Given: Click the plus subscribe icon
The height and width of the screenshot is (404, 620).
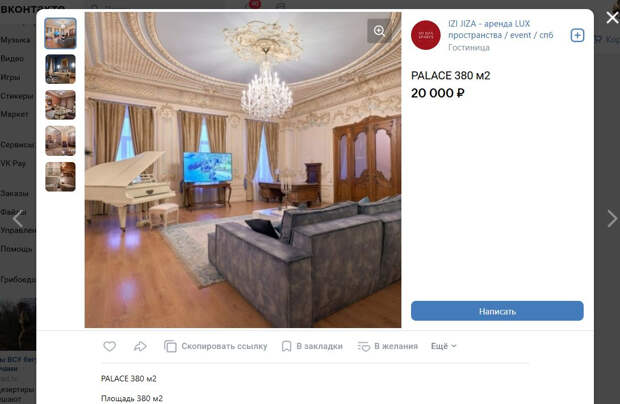Looking at the screenshot, I should tap(577, 36).
